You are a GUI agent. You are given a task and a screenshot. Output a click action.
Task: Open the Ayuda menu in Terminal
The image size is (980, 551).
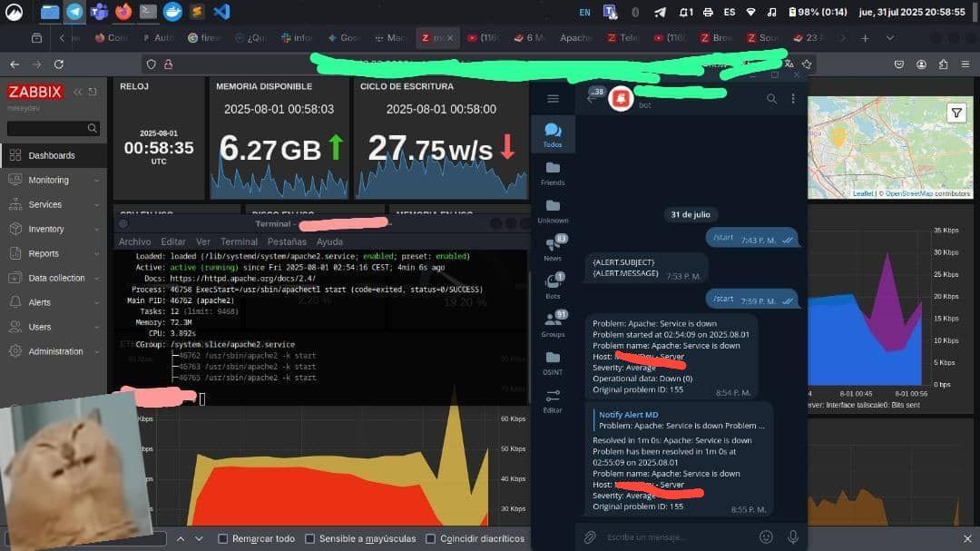pyautogui.click(x=329, y=241)
